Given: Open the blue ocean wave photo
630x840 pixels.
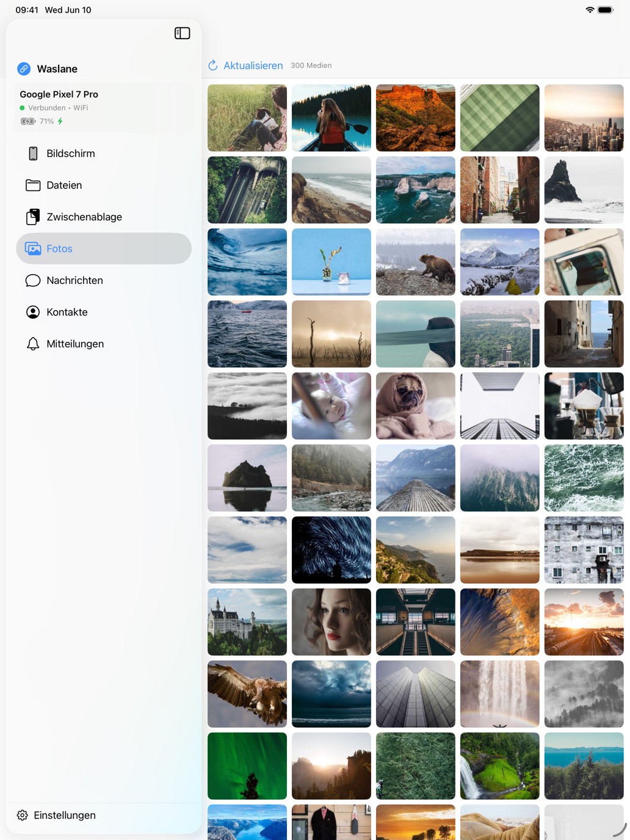Looking at the screenshot, I should (x=247, y=262).
